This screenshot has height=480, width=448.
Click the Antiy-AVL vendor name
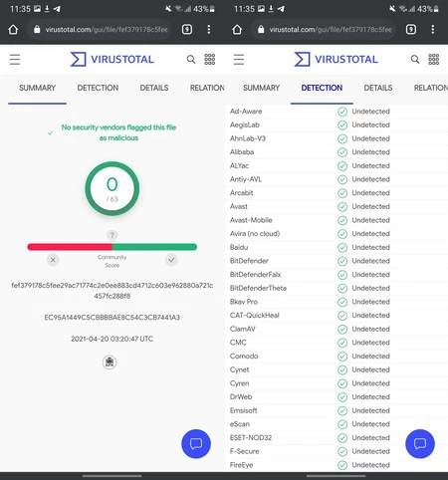click(x=246, y=179)
